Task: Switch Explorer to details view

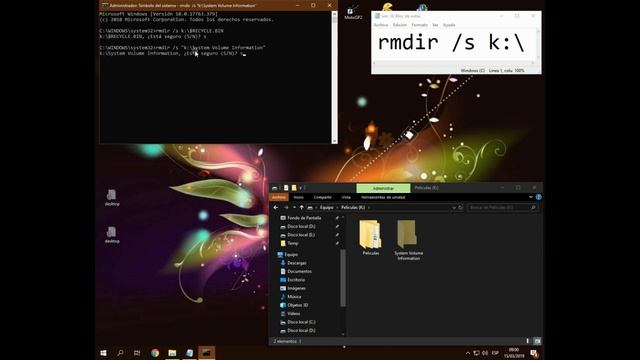Action: [528, 341]
